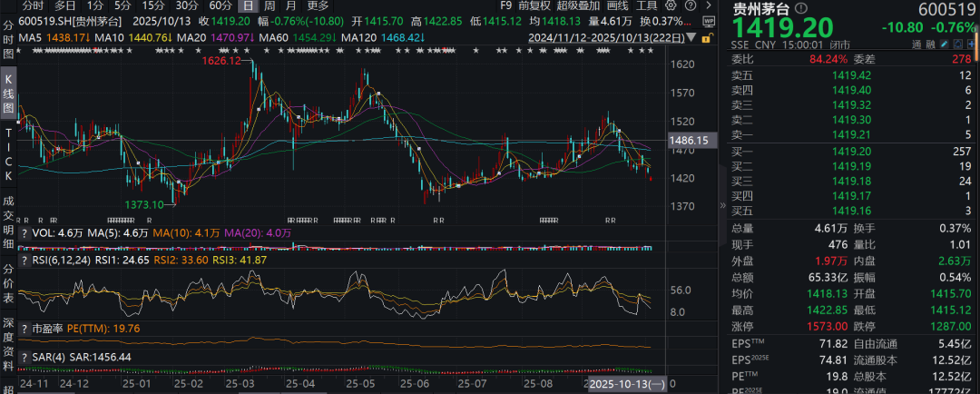
Task: Click the question mark beside VOL indicator
Action: tap(24, 232)
